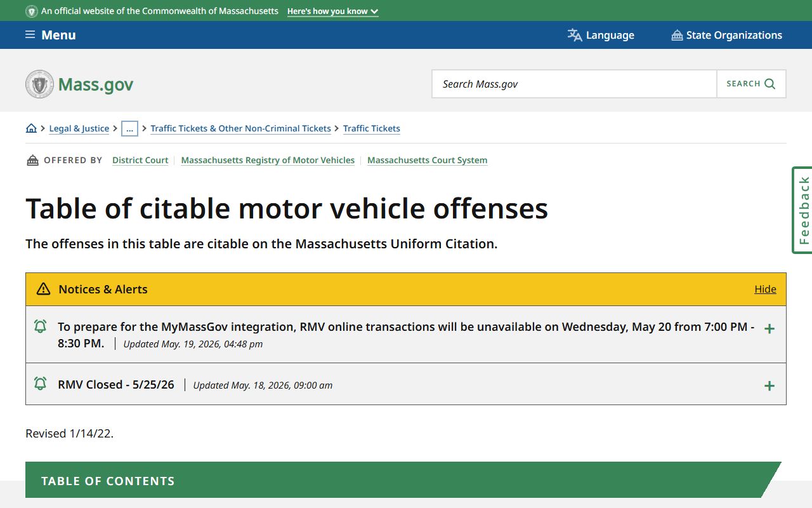812x508 pixels.
Task: Click the bell icon beside RMV Closed
Action: (x=40, y=384)
